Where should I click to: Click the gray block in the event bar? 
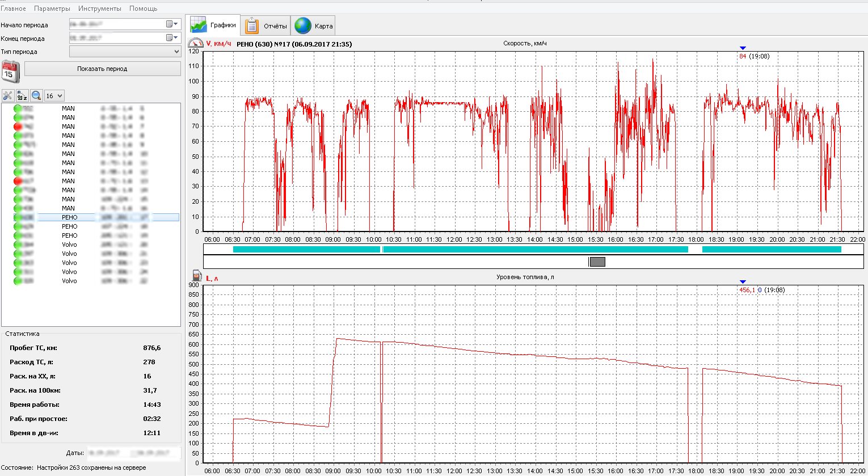[x=597, y=262]
